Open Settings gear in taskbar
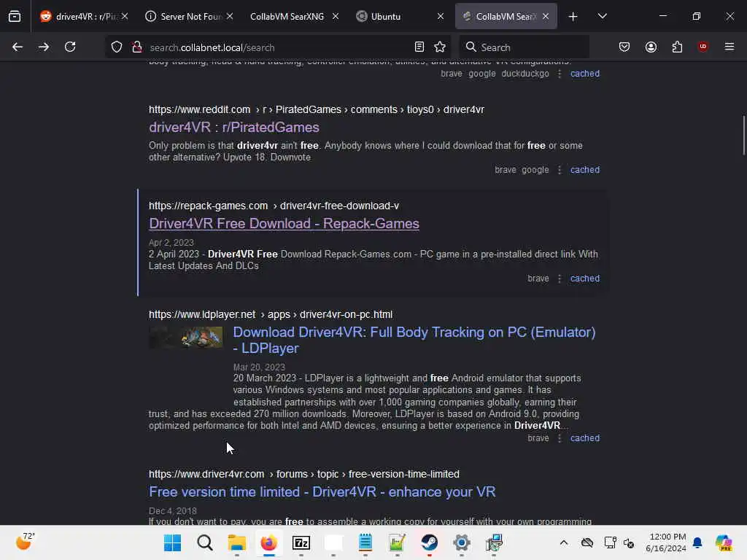 (x=462, y=542)
